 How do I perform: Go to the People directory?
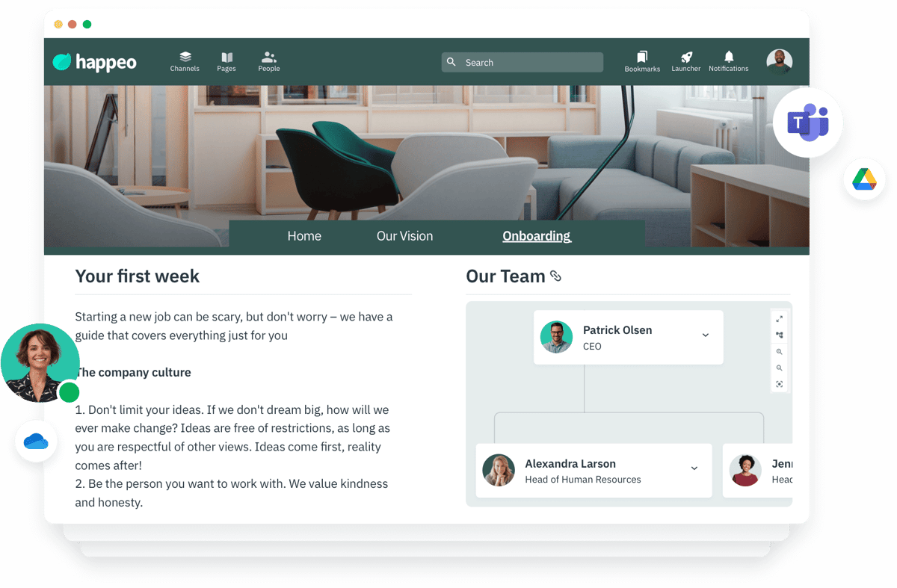[x=269, y=61]
